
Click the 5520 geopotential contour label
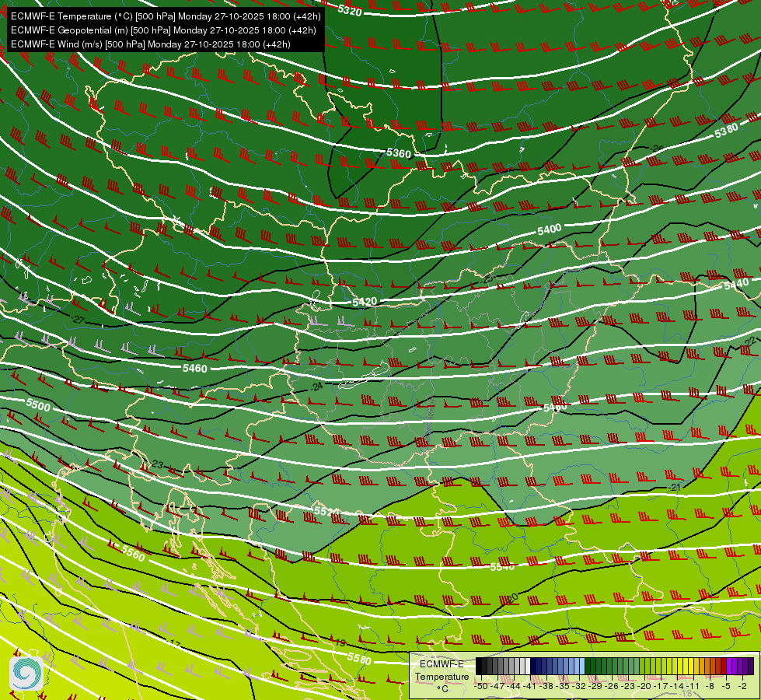coord(326,511)
